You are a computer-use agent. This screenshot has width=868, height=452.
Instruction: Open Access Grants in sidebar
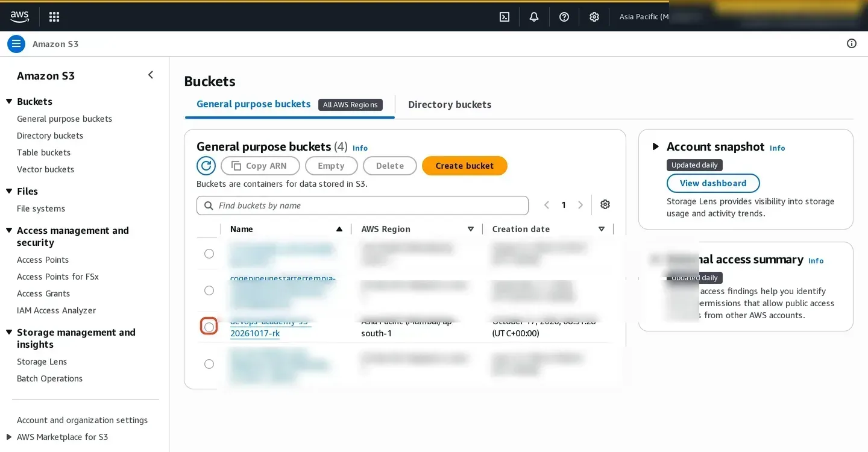(x=43, y=293)
